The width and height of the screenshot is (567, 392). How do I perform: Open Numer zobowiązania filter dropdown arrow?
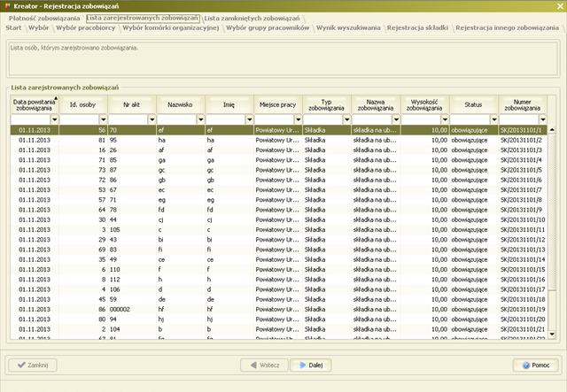tap(543, 119)
